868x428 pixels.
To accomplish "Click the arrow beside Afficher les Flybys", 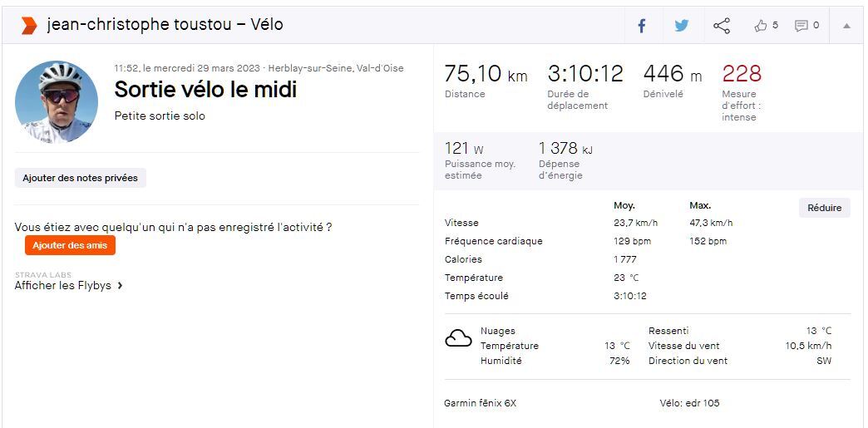I will pos(121,286).
